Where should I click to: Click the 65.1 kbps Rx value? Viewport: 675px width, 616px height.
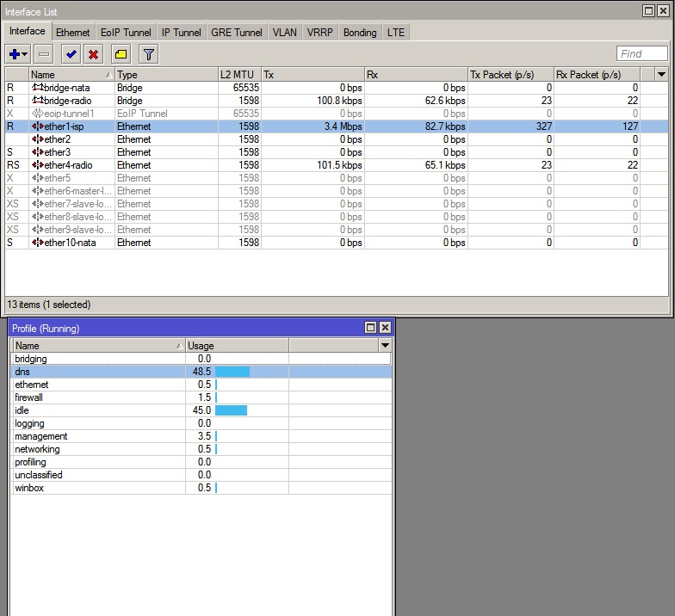pos(445,165)
